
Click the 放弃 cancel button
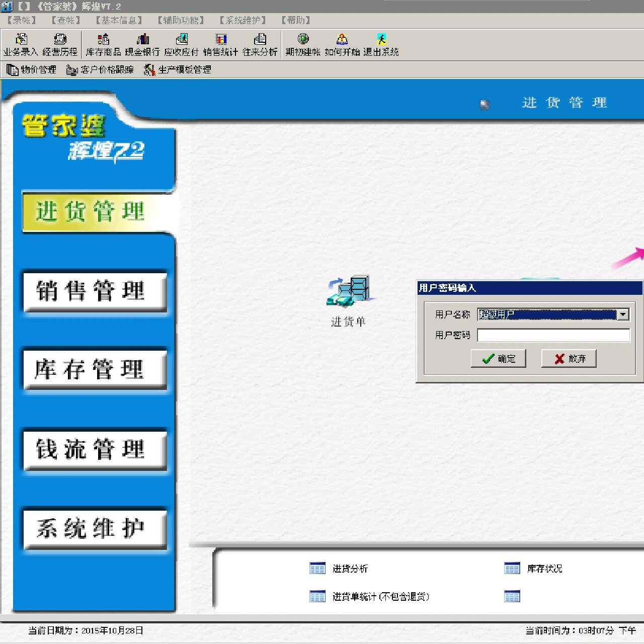pos(569,359)
